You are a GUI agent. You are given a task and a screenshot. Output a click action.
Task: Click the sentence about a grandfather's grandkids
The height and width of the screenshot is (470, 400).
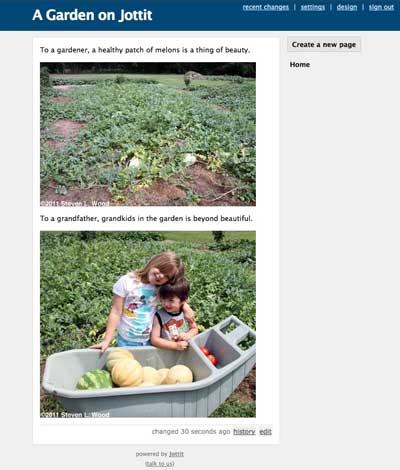coord(146,219)
